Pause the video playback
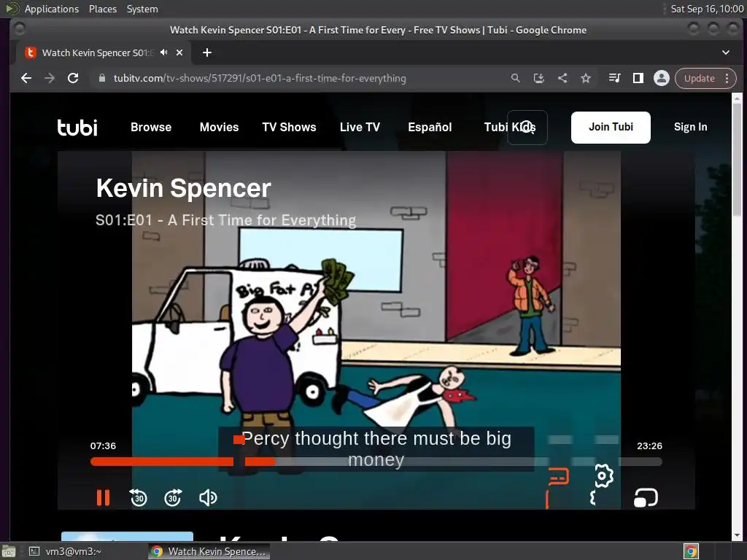The height and width of the screenshot is (560, 747). tap(103, 497)
